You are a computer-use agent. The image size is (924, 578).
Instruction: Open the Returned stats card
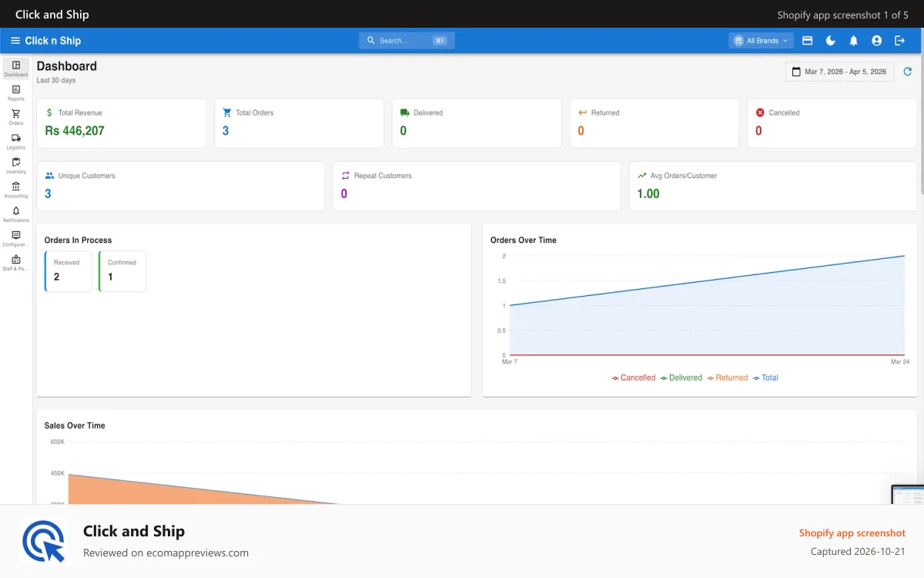pyautogui.click(x=654, y=123)
